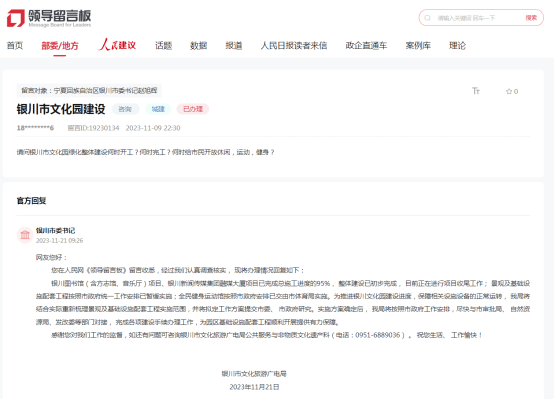Click the reply time 2023-11-21 09:26
Screen dimensions: 554x399
59,241
